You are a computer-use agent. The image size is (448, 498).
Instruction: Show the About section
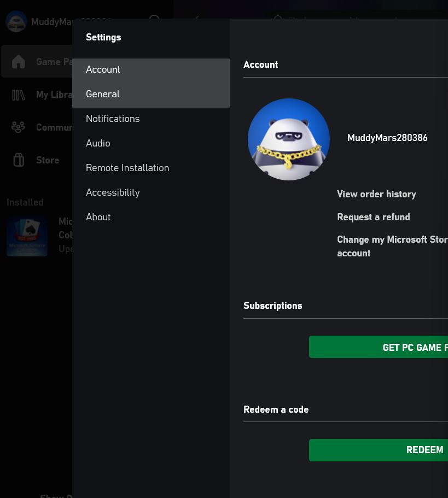pos(151,217)
